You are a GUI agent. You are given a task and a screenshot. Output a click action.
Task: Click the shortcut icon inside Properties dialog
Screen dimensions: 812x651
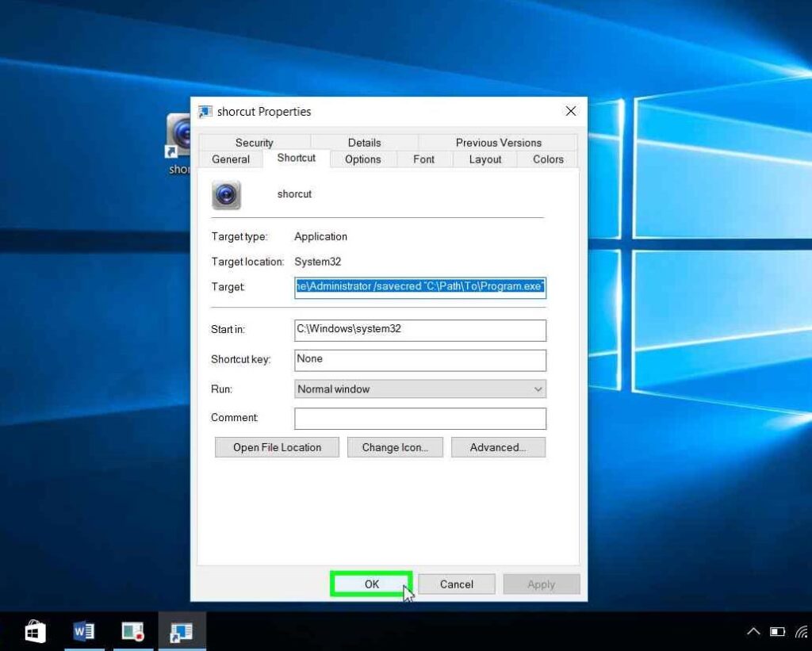[x=227, y=195]
